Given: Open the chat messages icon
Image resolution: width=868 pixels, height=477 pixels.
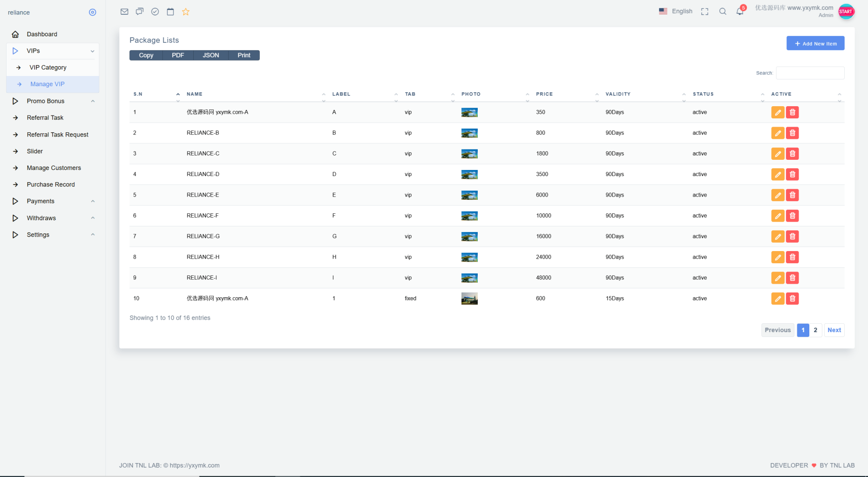Looking at the screenshot, I should [x=140, y=12].
